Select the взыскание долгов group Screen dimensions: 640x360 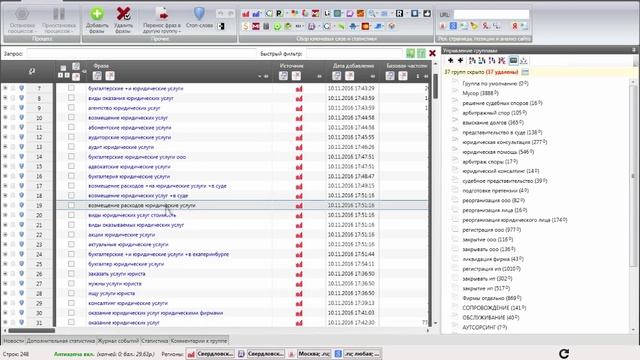tap(493, 122)
